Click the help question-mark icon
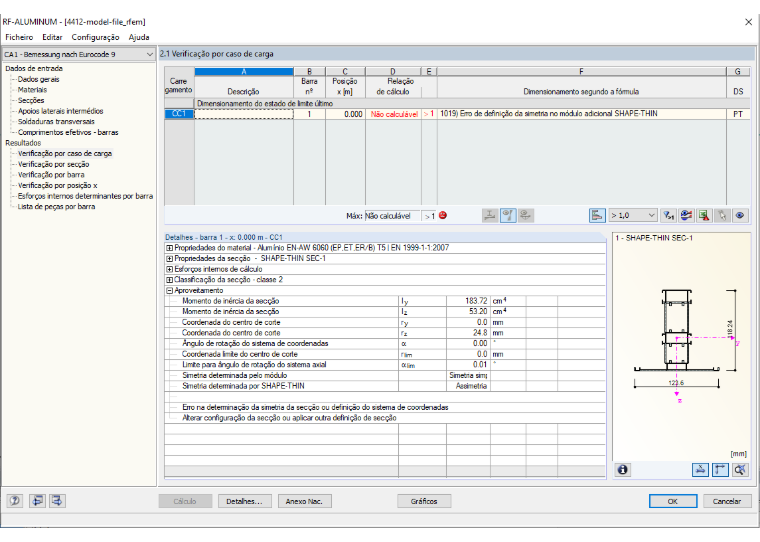 [x=15, y=501]
